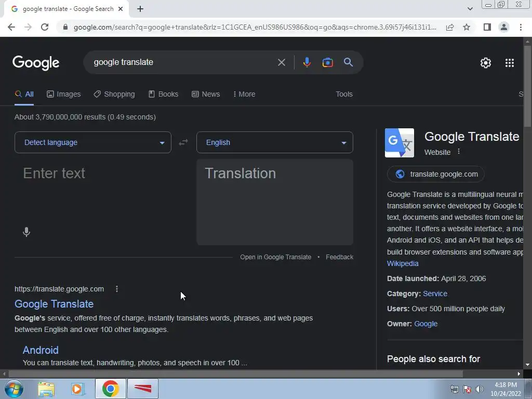Close the google translate tab
This screenshot has height=399, width=532.
[121, 9]
